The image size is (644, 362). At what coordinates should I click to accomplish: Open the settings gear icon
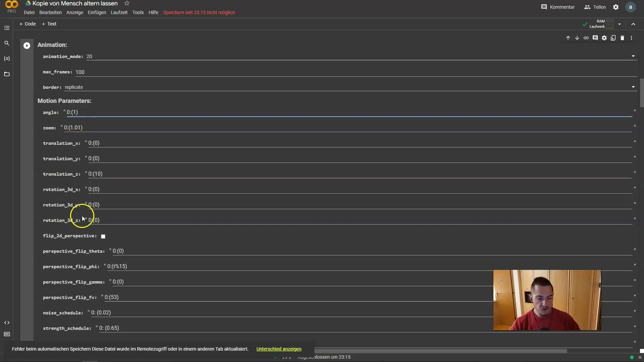coord(615,7)
